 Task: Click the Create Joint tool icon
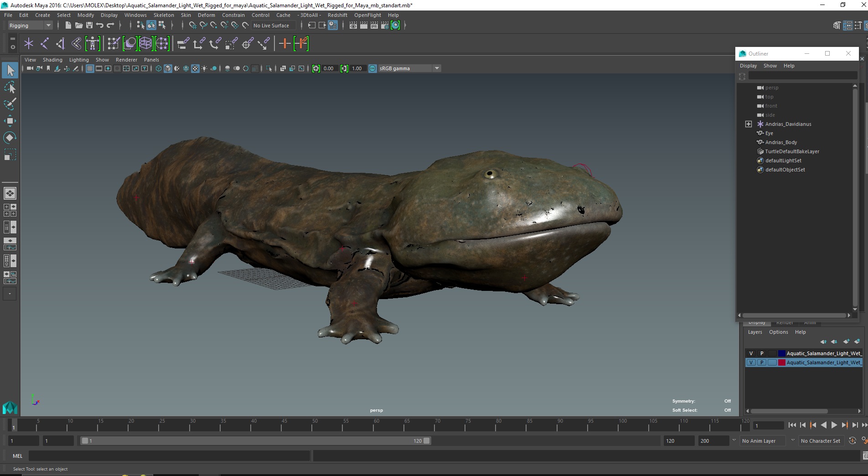tap(44, 44)
